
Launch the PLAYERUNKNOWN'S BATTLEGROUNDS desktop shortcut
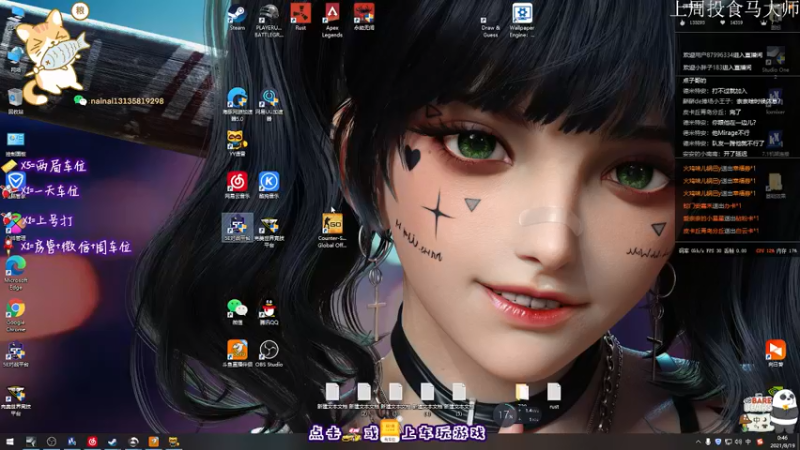269,20
